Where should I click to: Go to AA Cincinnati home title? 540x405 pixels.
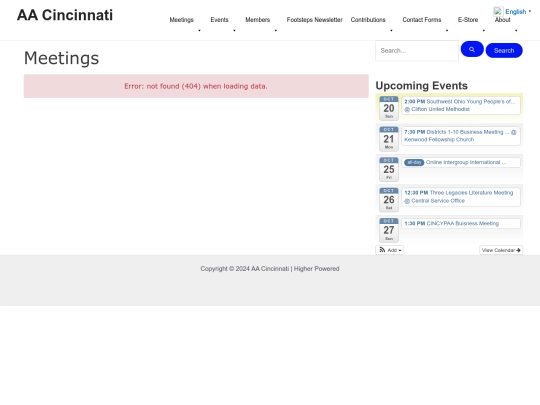pyautogui.click(x=65, y=15)
